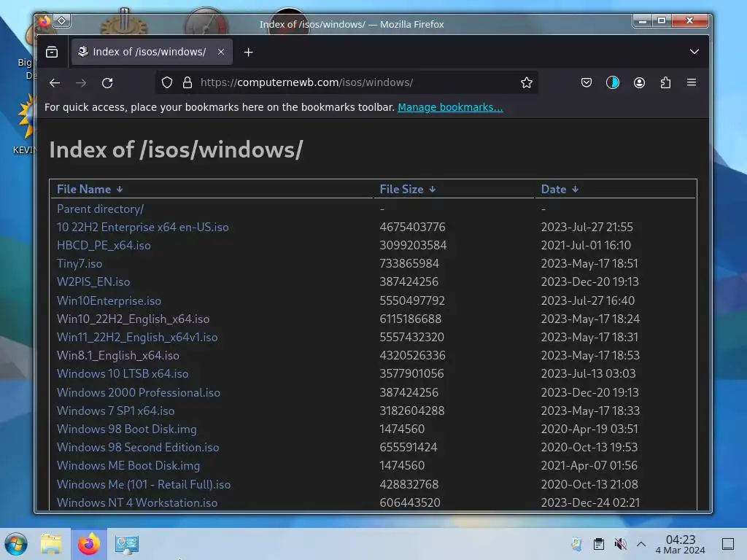747x560 pixels.
Task: Go back to the previous page
Action: (54, 83)
